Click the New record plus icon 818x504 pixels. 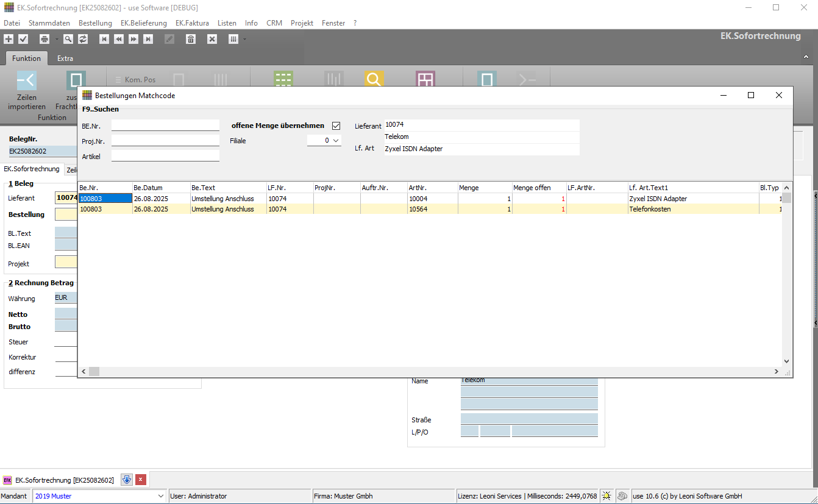tap(9, 39)
